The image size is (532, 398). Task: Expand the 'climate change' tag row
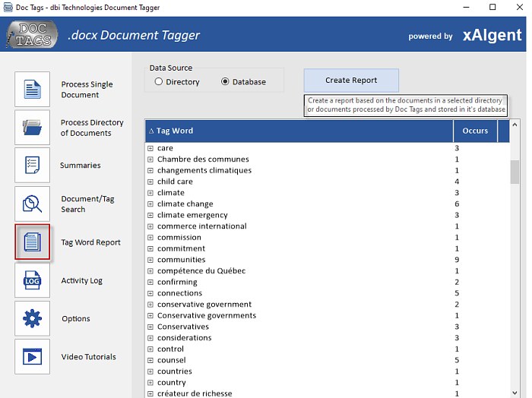[x=150, y=204]
